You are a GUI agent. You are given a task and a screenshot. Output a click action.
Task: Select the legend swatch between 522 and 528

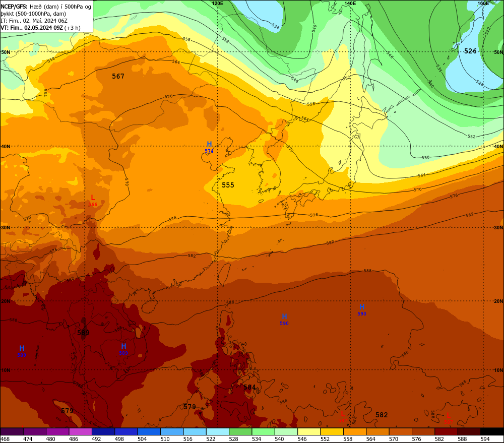(x=218, y=431)
